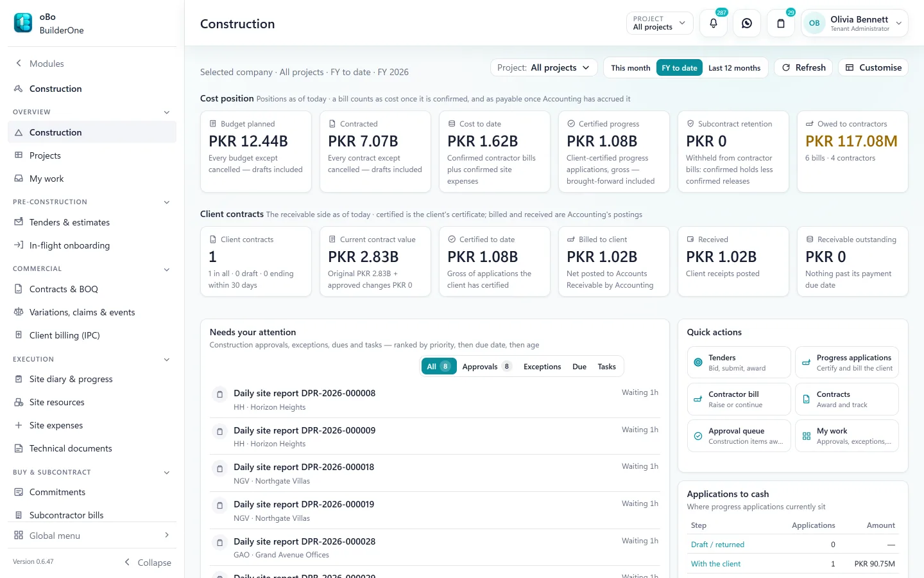This screenshot has height=578, width=924.
Task: Open the Contractor bill quick action
Action: 739,399
